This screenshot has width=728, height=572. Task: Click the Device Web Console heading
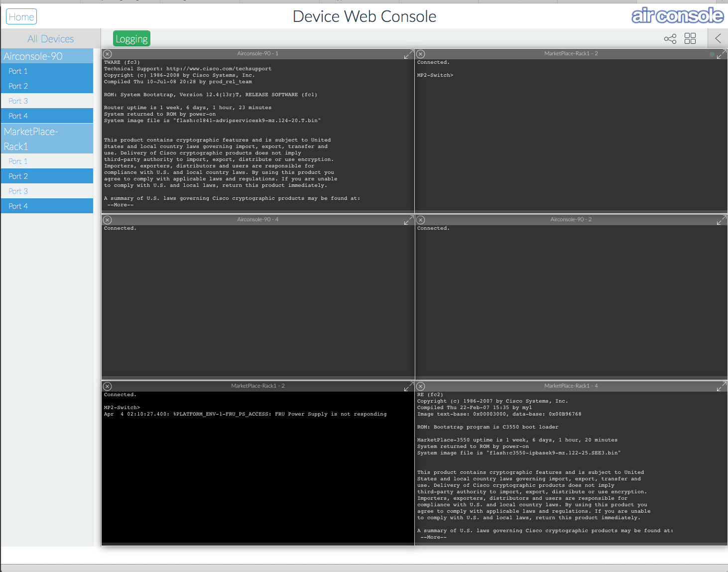(364, 16)
